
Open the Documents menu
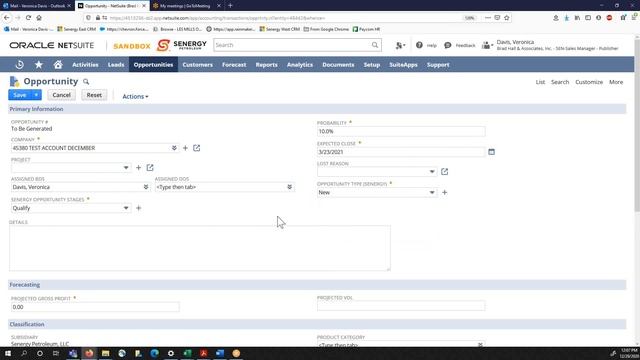338,64
